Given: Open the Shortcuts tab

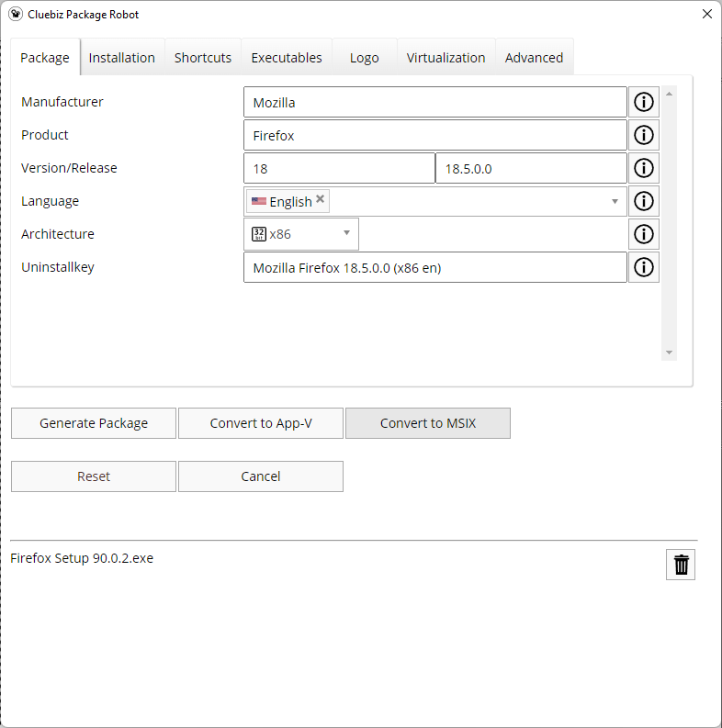Looking at the screenshot, I should point(203,57).
